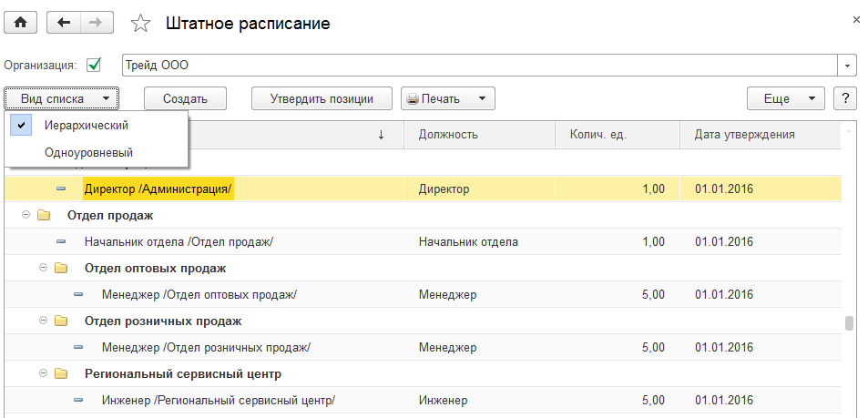Click the Трейд ООО organization field
Screen dimensions: 868x418
click(480, 66)
